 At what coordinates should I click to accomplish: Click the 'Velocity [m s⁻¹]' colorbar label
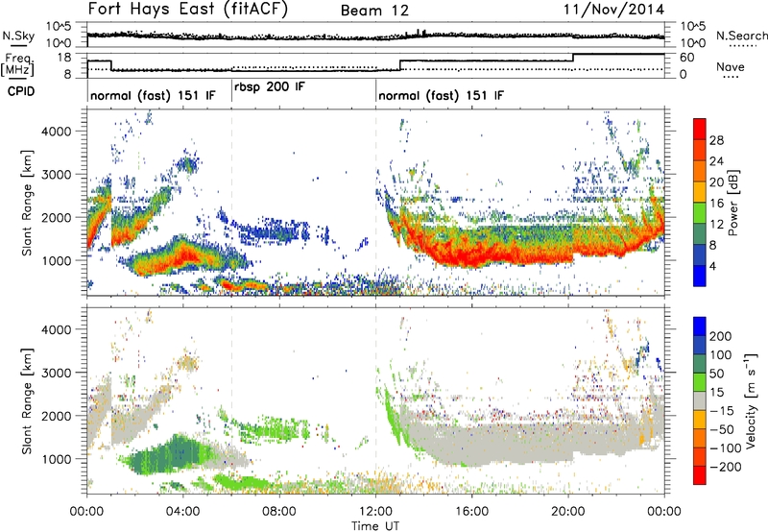[x=751, y=400]
